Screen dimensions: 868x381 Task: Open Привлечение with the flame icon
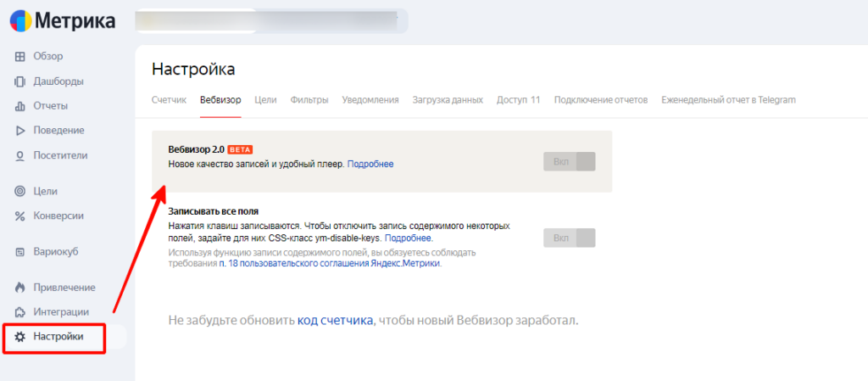20,288
